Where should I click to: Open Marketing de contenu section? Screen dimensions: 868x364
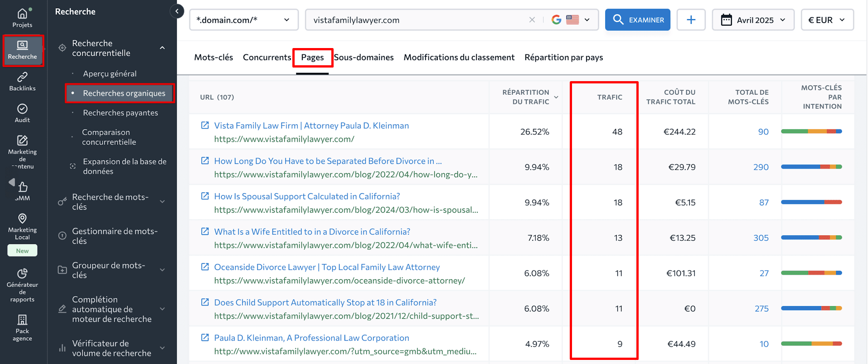click(x=22, y=152)
